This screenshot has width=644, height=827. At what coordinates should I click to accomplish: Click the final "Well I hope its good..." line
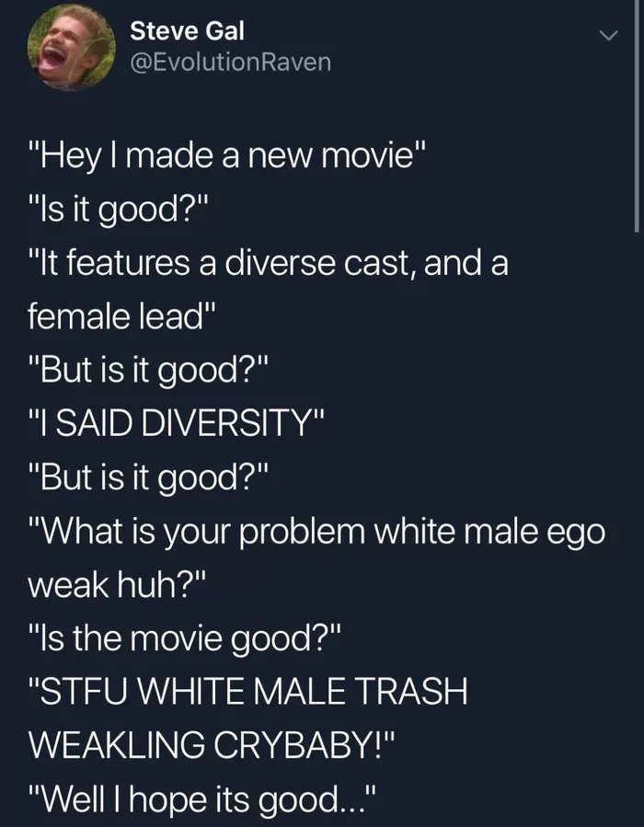pos(202,799)
